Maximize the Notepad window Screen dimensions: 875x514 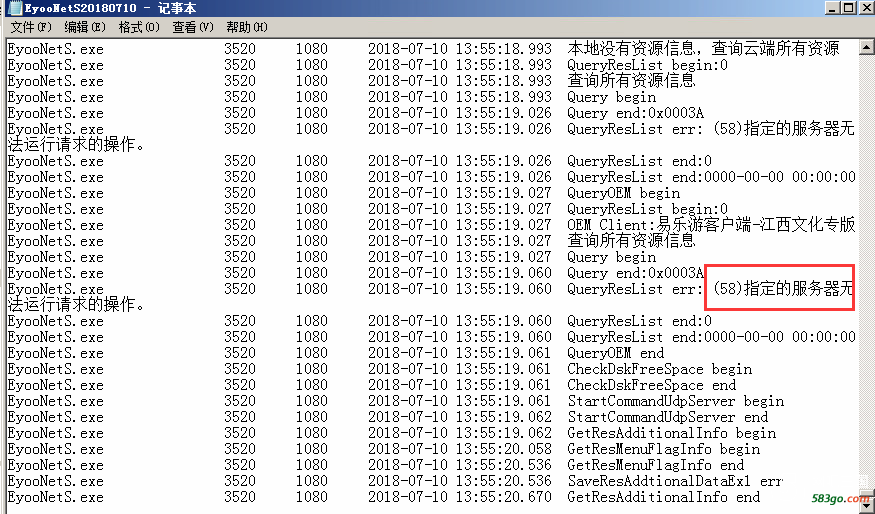(x=848, y=8)
